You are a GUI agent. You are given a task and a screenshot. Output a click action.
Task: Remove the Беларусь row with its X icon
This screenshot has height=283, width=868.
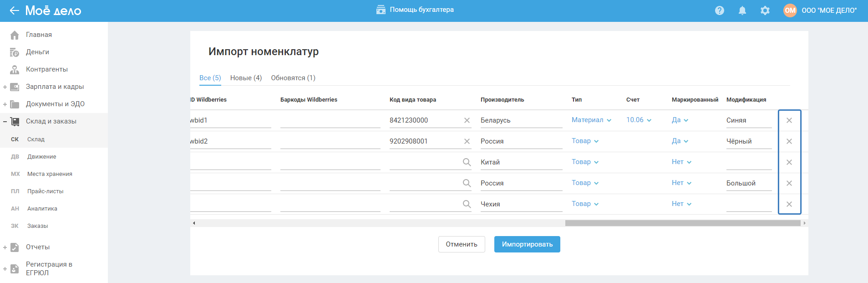[789, 120]
